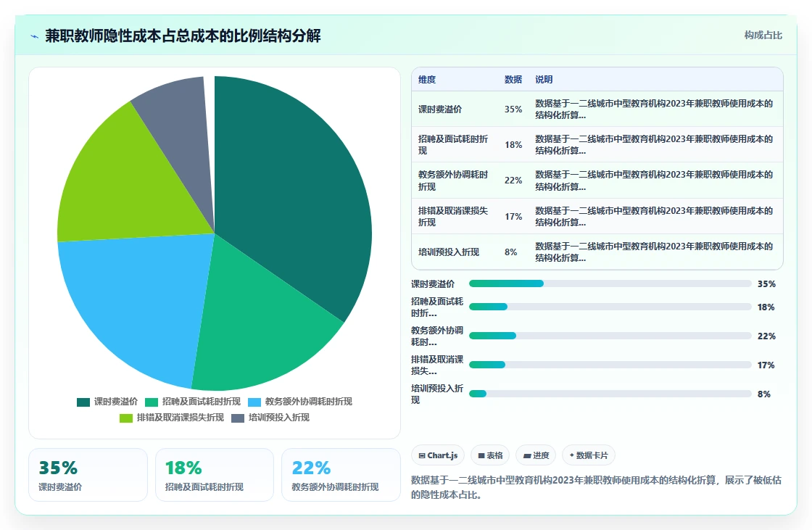Open the 35% 课时费溢价 stat card
812x530 pixels.
coord(88,475)
